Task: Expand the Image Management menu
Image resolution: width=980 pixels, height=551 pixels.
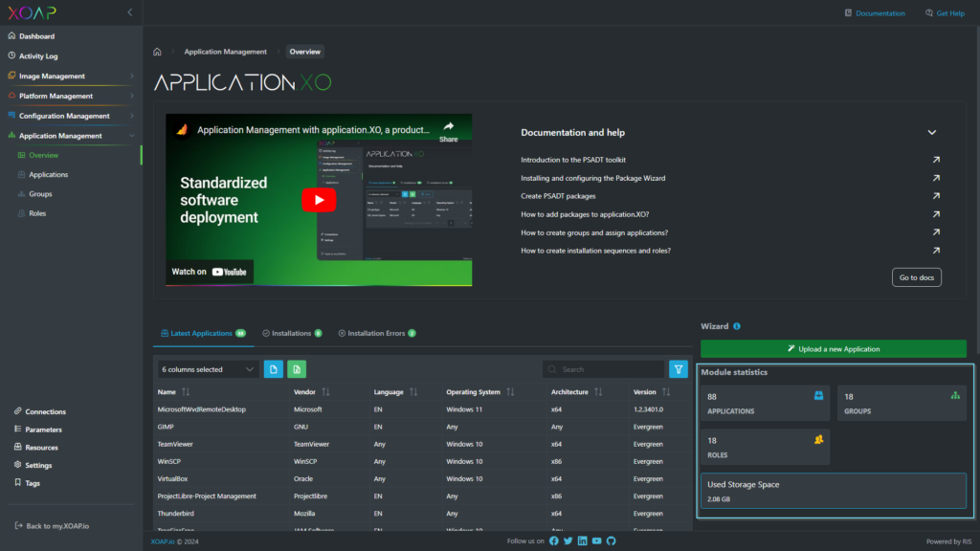Action: click(71, 77)
